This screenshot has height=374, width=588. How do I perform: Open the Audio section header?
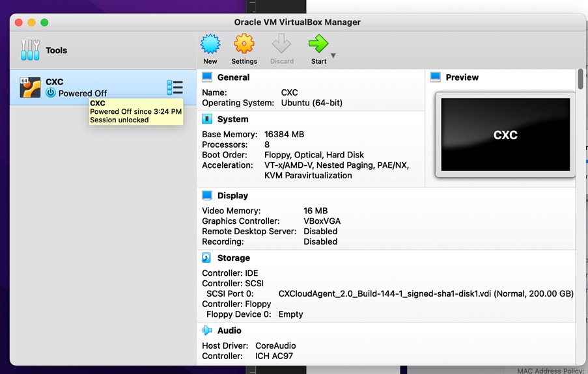click(229, 330)
